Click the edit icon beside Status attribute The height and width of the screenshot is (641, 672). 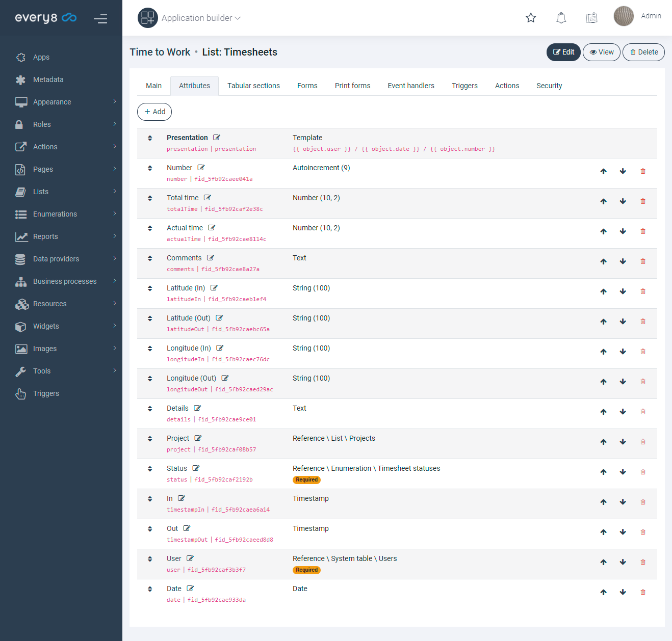click(x=196, y=468)
